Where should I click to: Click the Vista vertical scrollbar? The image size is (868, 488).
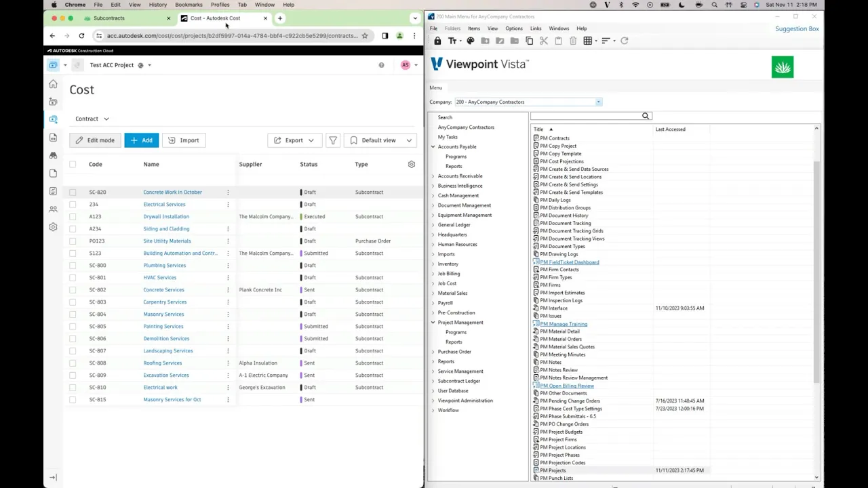coord(816,271)
